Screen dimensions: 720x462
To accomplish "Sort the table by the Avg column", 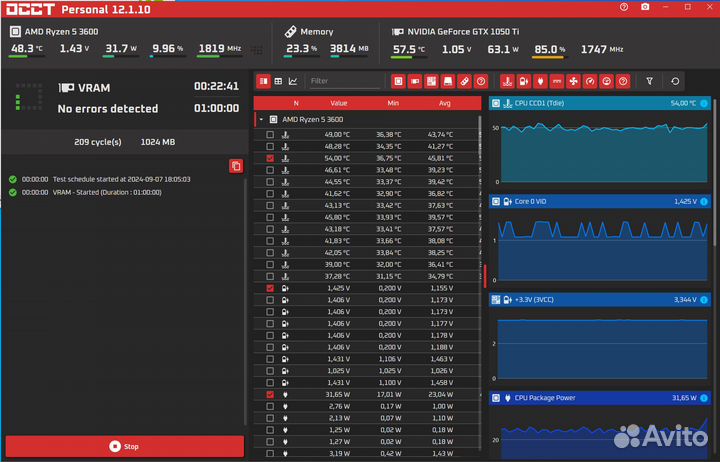I will [x=444, y=103].
